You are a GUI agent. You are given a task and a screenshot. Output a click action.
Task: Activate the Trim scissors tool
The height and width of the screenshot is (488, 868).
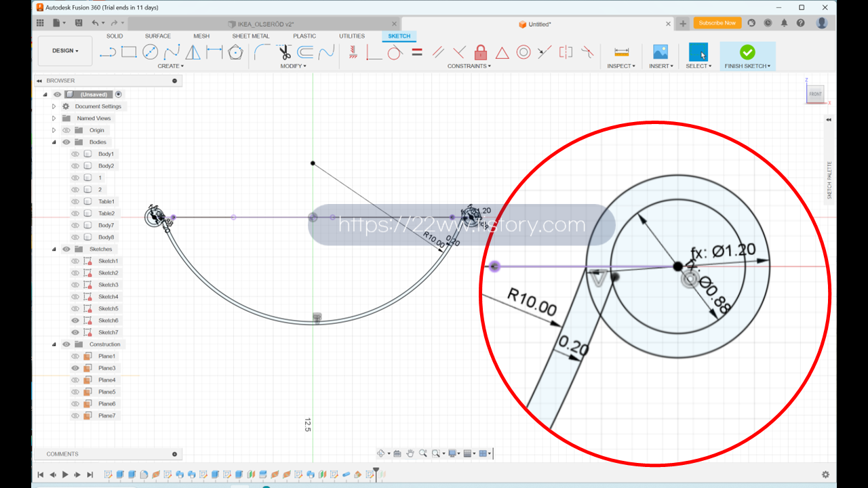click(285, 52)
